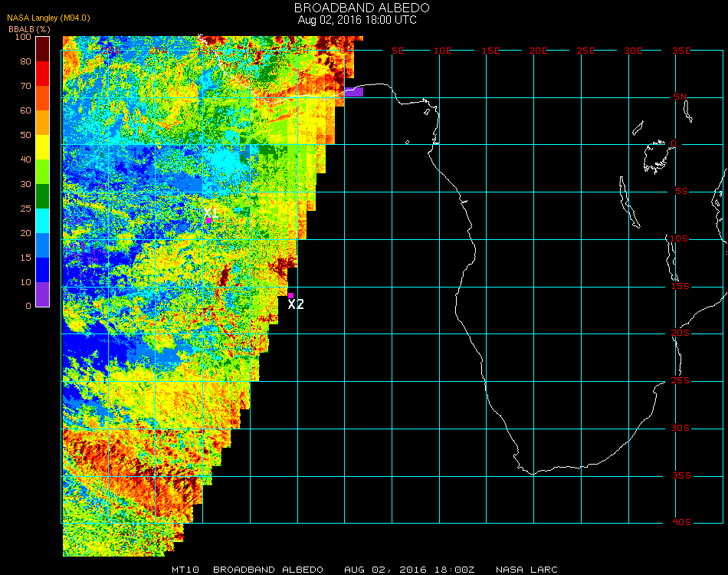Click the Lake Victoria outline on the map
The height and width of the screenshot is (575, 728).
[x=657, y=156]
